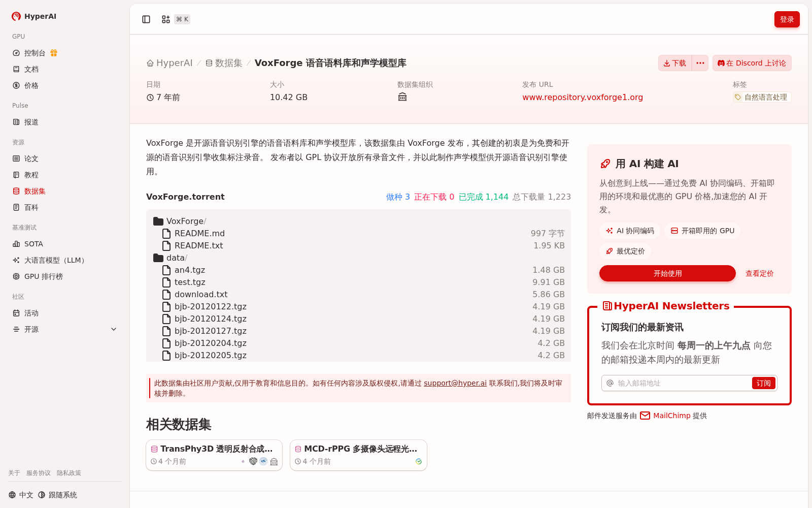Click the HyperAI Newsletters heading icon

[607, 306]
